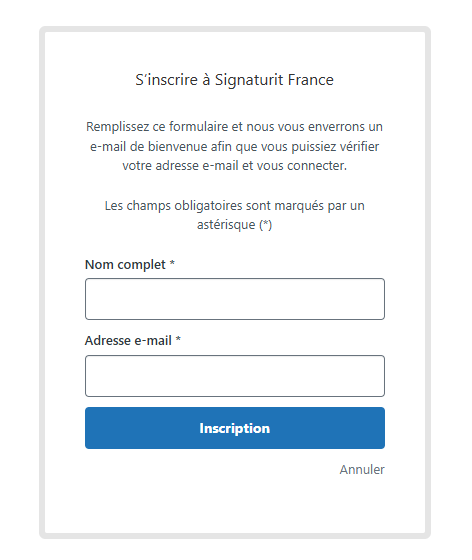This screenshot has height=560, width=472.
Task: Click the word "Signaturit" in the title
Action: [x=249, y=80]
